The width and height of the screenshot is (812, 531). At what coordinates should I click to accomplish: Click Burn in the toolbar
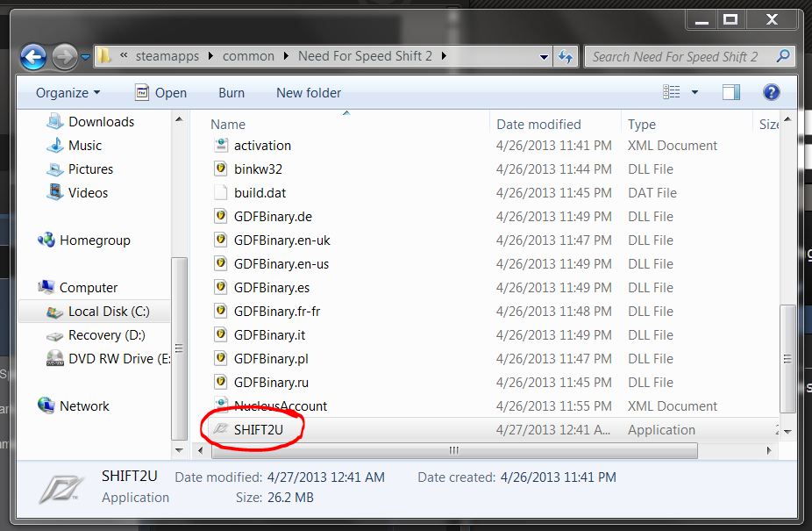click(x=231, y=93)
